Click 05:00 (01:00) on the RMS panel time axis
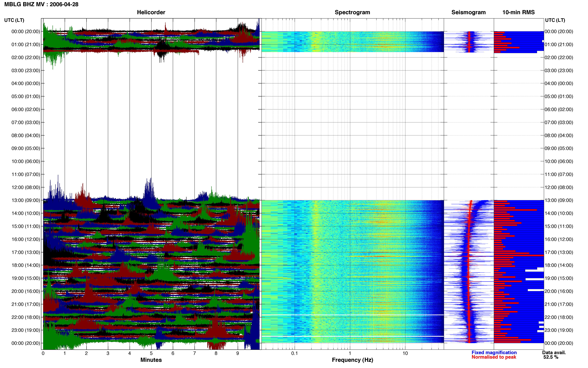 coord(559,96)
